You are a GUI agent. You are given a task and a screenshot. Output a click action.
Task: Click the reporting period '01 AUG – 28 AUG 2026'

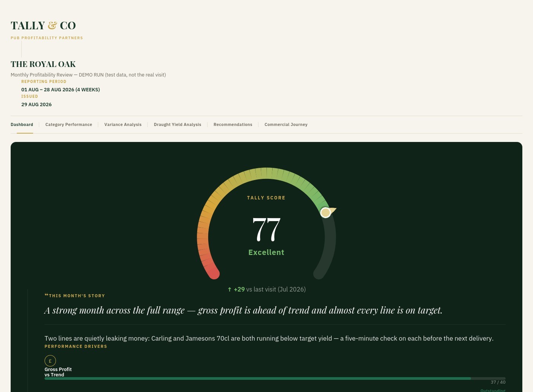click(x=61, y=90)
